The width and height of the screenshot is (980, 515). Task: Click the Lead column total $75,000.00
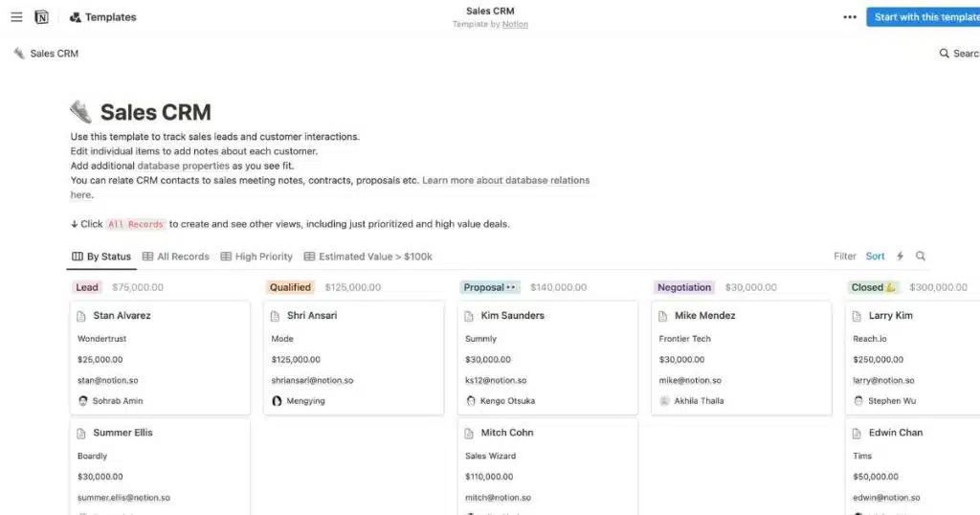[138, 287]
